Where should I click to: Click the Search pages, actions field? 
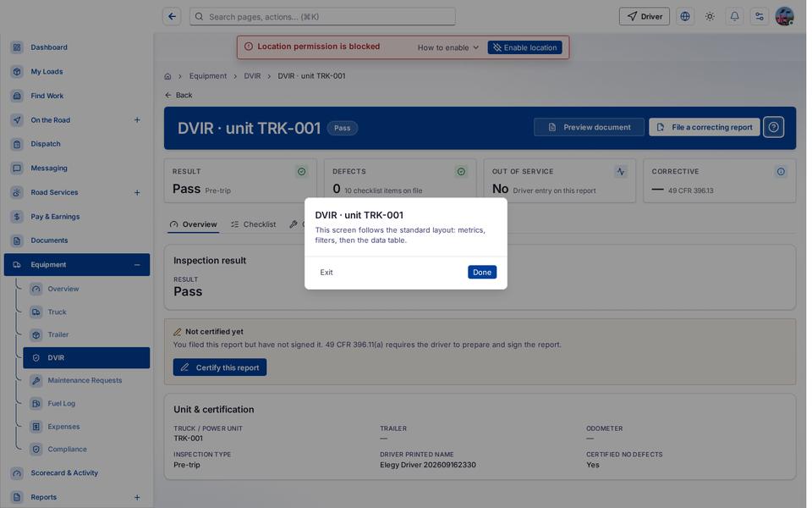tap(322, 17)
